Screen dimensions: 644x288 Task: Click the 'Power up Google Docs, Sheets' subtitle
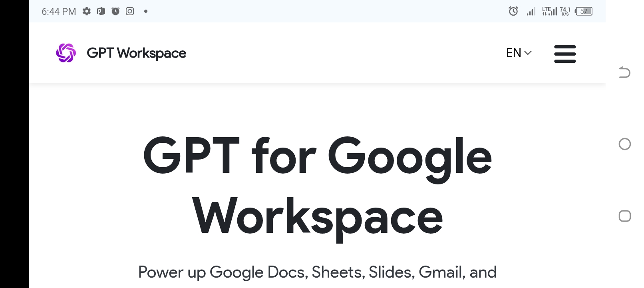coord(318,272)
